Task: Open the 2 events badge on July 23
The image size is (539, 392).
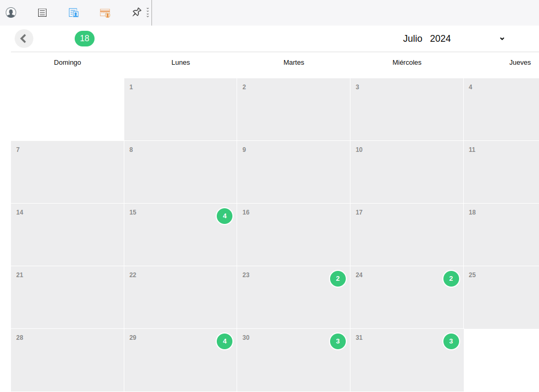Action: (338, 279)
